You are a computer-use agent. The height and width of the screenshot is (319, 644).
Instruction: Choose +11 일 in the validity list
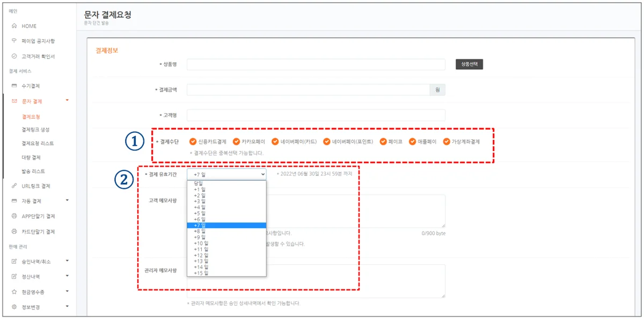click(x=226, y=249)
